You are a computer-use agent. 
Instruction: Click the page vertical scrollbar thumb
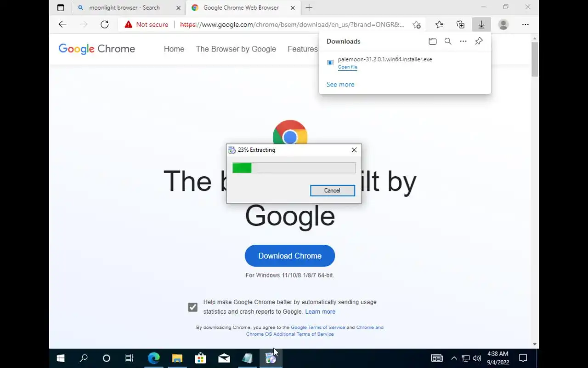click(535, 59)
